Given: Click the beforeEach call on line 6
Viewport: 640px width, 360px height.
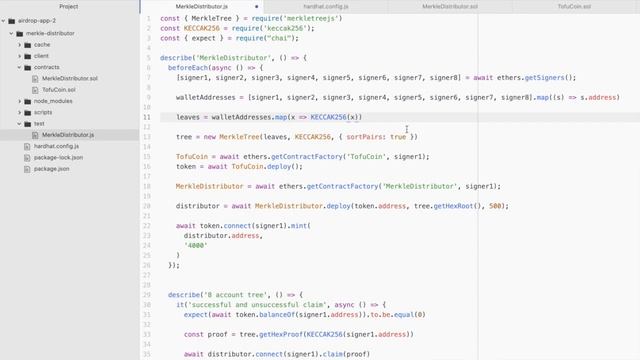Looking at the screenshot, I should click(188, 68).
